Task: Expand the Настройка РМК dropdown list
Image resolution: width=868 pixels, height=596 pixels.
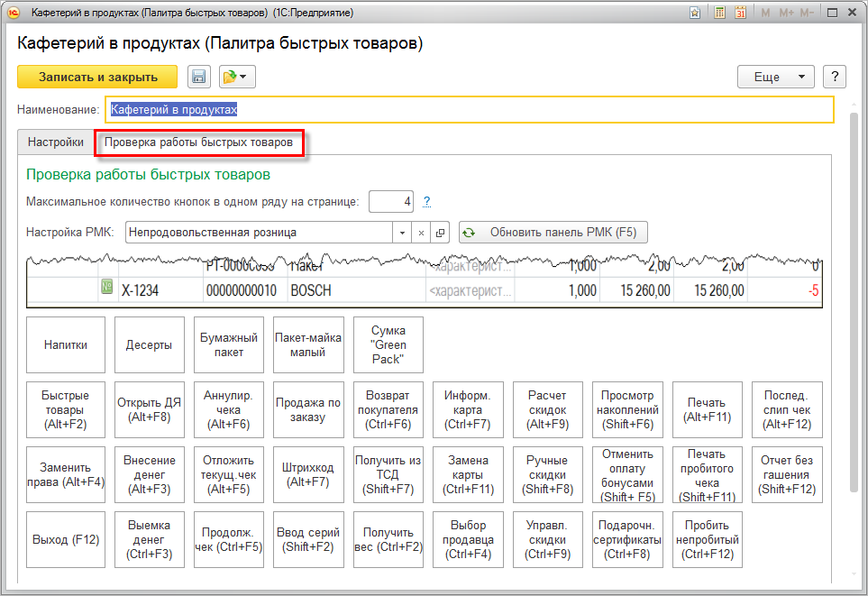Action: click(x=402, y=233)
